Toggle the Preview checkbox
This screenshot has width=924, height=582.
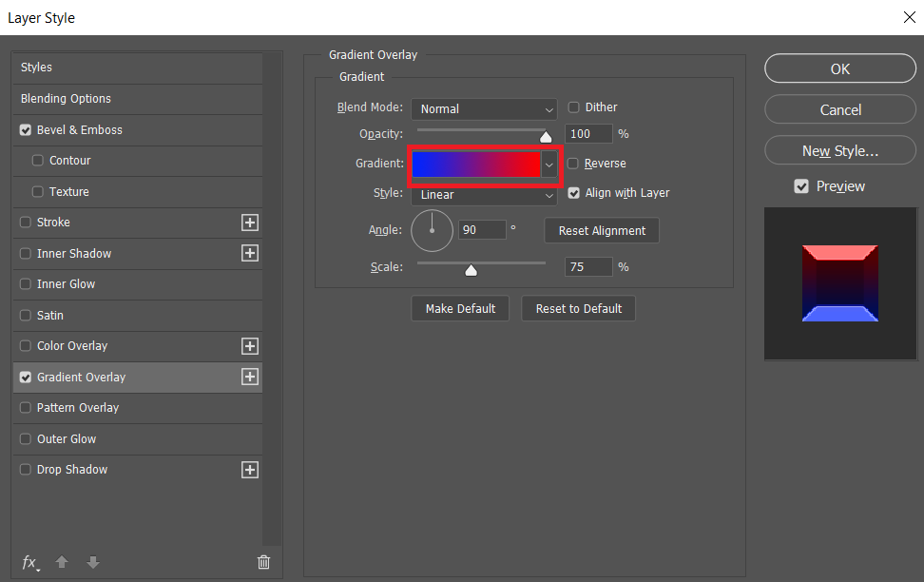801,186
